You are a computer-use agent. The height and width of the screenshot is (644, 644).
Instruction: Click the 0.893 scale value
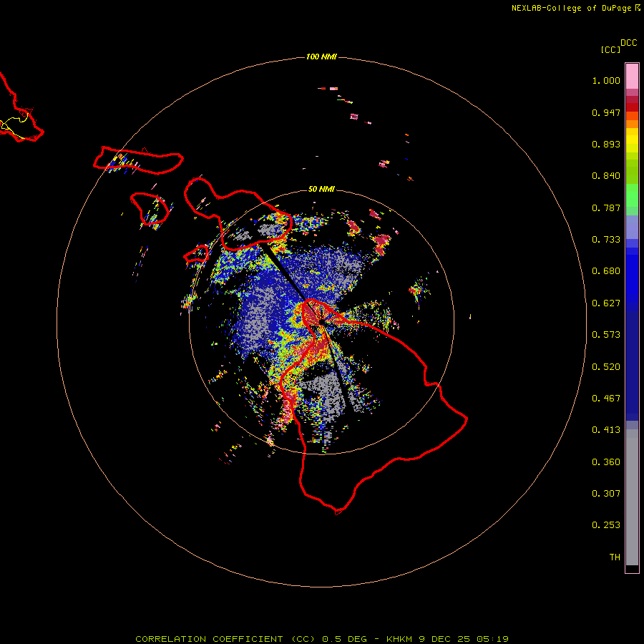pyautogui.click(x=606, y=144)
